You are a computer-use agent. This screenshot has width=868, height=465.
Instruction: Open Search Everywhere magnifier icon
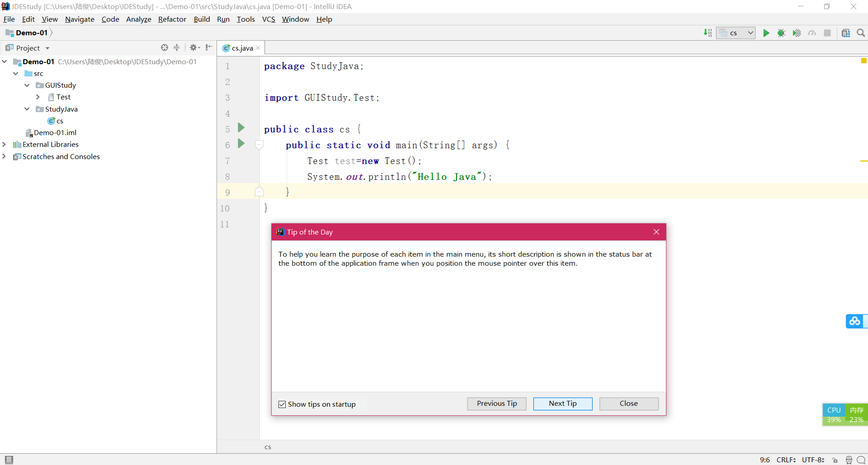[x=861, y=33]
